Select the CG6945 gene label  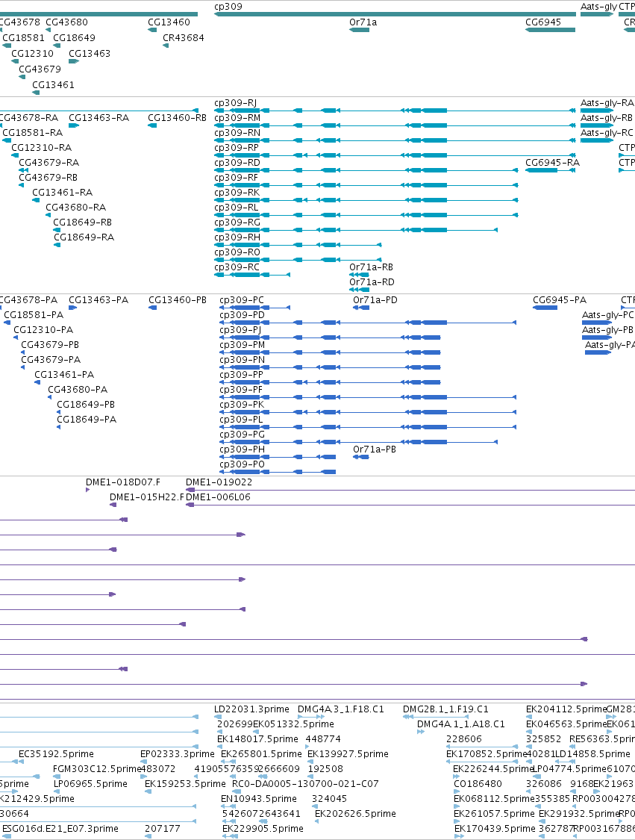(x=543, y=22)
